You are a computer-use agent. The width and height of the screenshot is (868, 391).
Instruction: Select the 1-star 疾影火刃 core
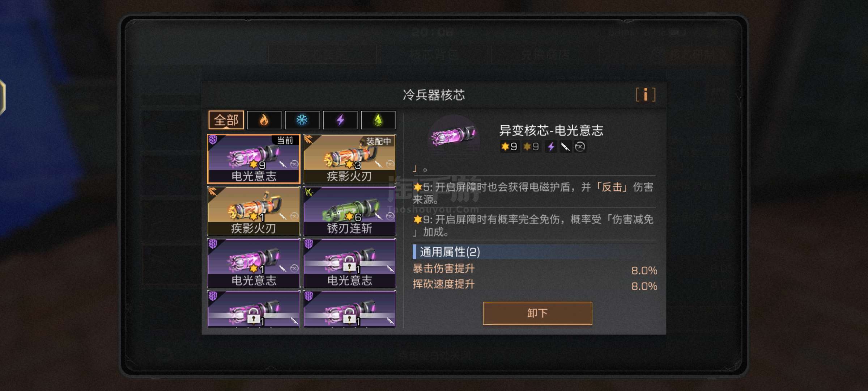254,211
